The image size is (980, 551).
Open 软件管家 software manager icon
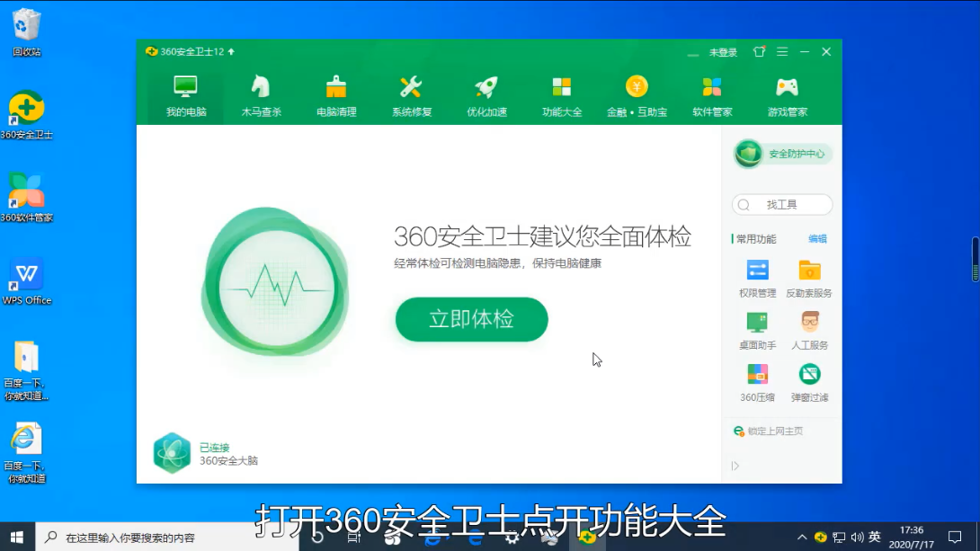(x=712, y=88)
